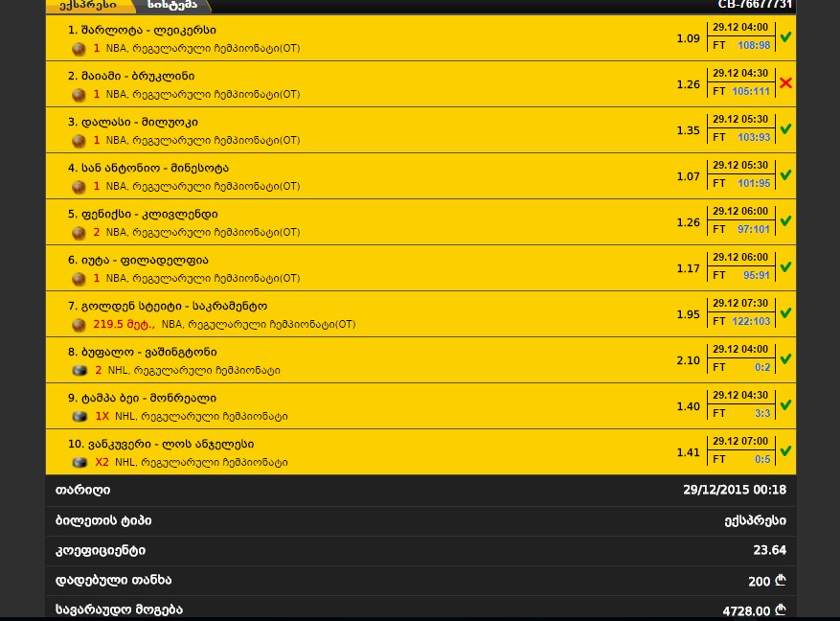Screen dimensions: 840x621
Task: Click the კოეფიციენტი value 23.64
Action: [769, 550]
